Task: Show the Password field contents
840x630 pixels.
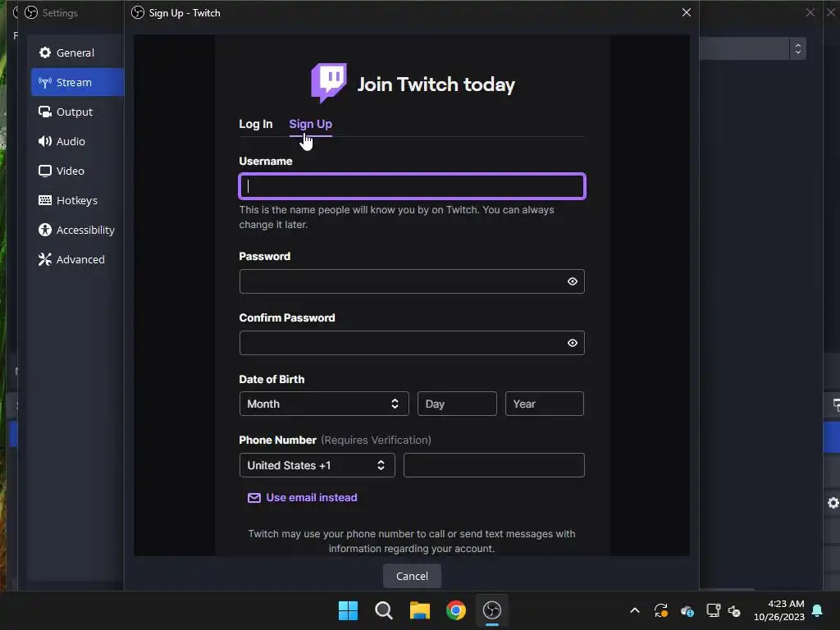Action: [x=572, y=281]
